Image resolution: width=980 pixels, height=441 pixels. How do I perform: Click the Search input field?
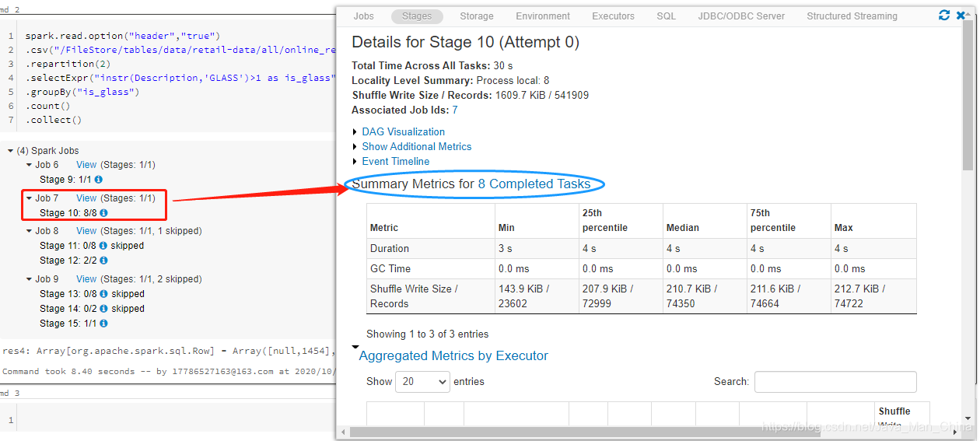click(x=835, y=382)
